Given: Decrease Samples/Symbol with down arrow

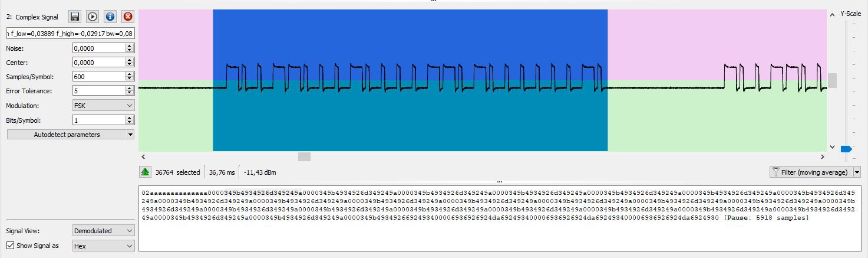Looking at the screenshot, I should [x=130, y=79].
